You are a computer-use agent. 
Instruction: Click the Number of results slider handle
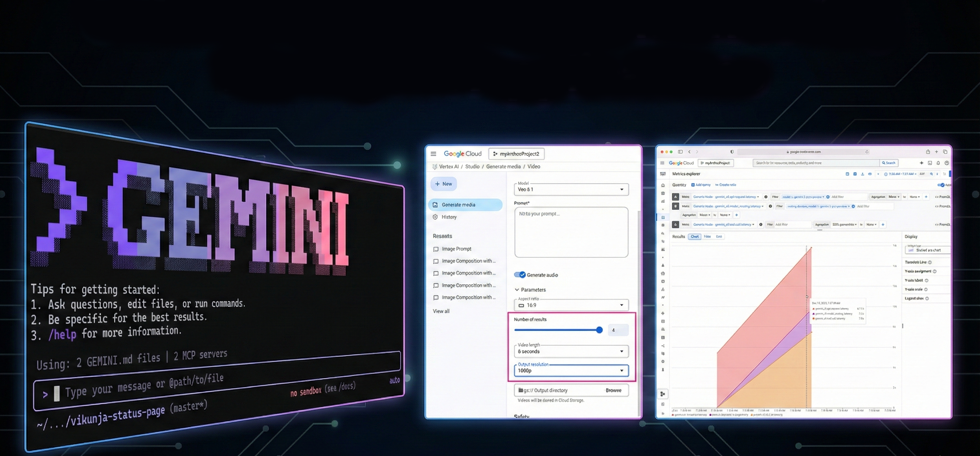click(x=600, y=330)
